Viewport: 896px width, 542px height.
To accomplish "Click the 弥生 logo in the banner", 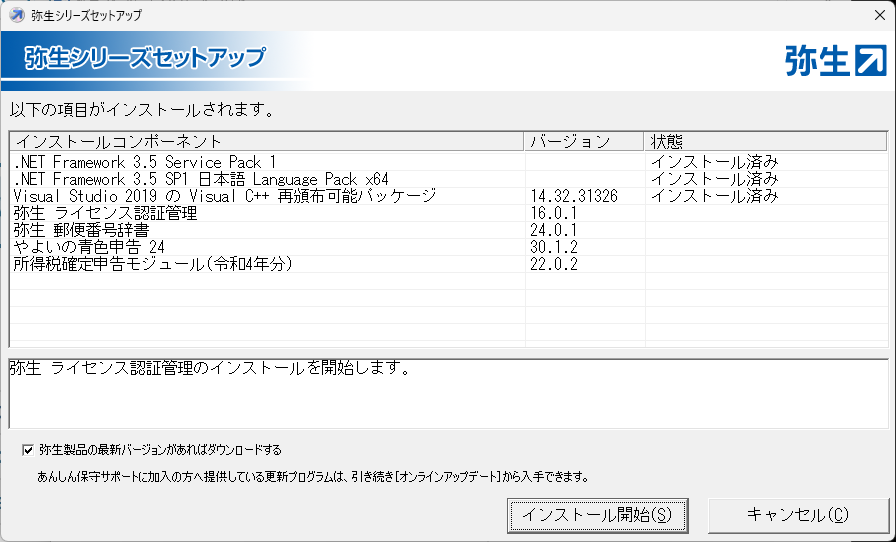I will (x=836, y=60).
